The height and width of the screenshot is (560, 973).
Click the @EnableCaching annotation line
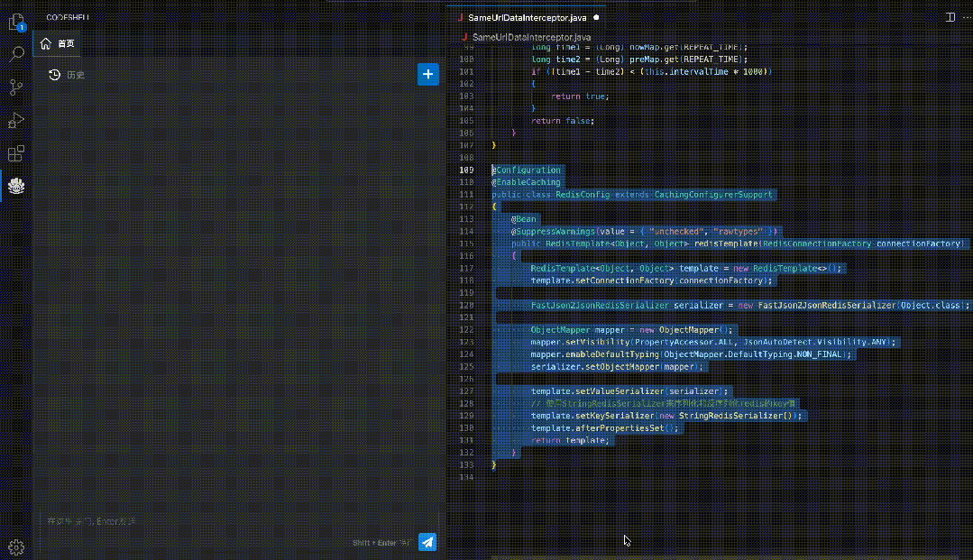tap(527, 182)
